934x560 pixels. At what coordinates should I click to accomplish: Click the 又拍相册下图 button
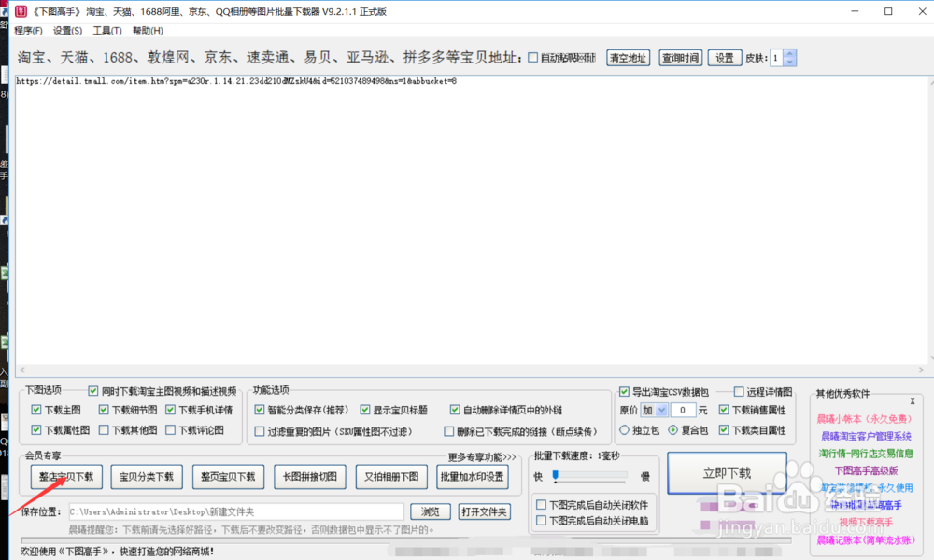tap(391, 477)
